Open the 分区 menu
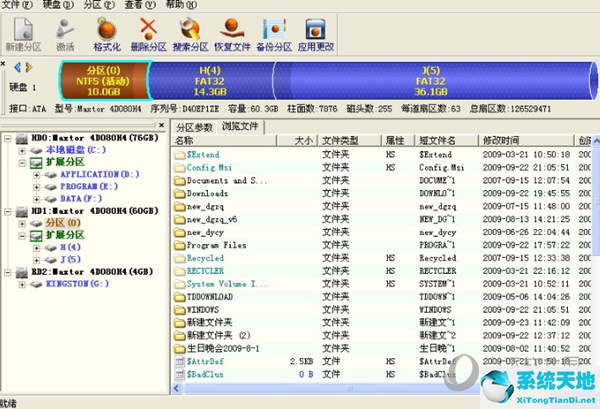This screenshot has height=409, width=600. point(99,5)
